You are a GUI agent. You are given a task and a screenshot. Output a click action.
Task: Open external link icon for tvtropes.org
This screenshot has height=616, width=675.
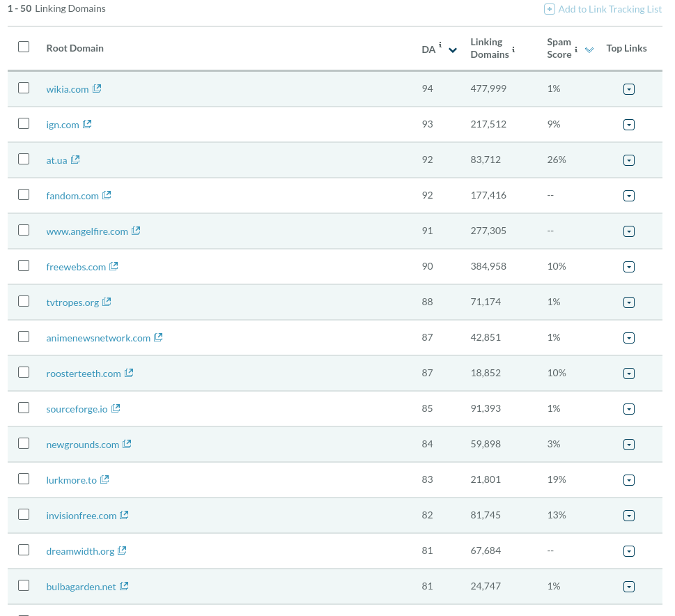click(107, 302)
